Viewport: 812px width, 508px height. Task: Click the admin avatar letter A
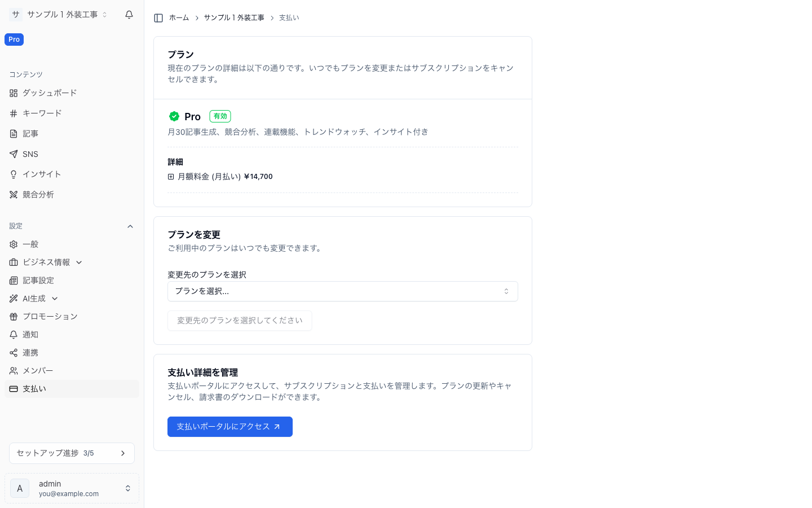tap(20, 488)
